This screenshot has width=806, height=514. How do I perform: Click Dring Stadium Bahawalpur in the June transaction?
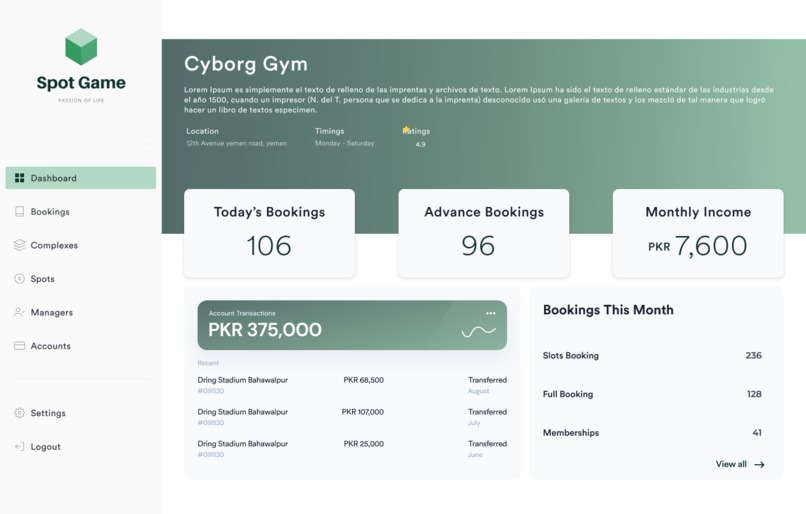(243, 444)
